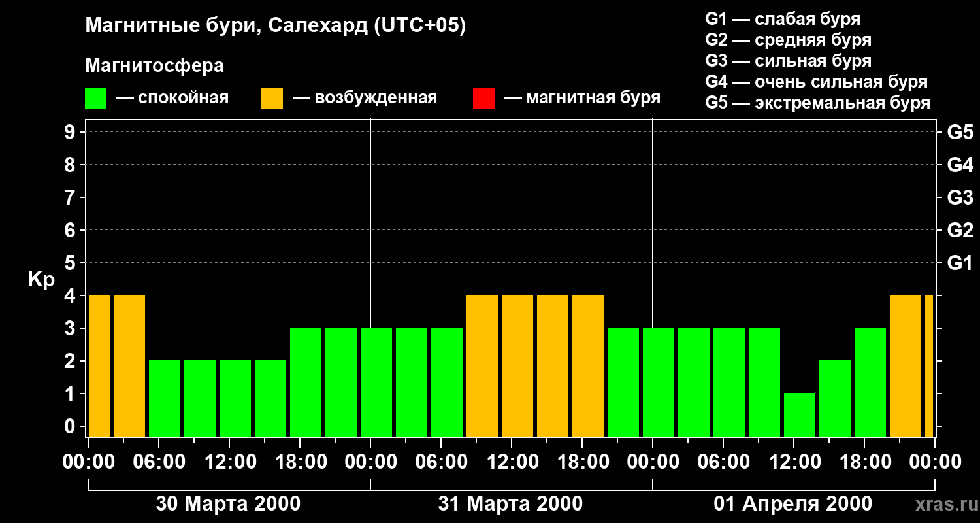Click the '01 Апреля 2000' date label
This screenshot has height=523, width=980.
tap(792, 504)
